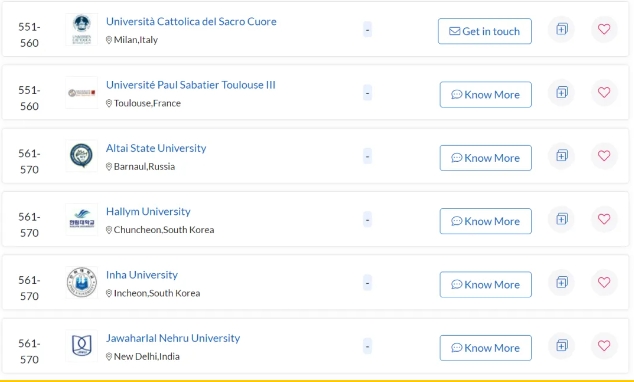
Task: Click Jawaharlal Nehru University logo thumbnail
Action: click(82, 346)
